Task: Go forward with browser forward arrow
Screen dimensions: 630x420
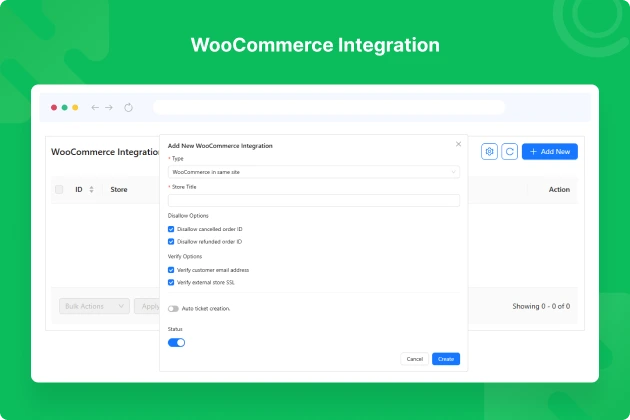Action: [x=109, y=107]
